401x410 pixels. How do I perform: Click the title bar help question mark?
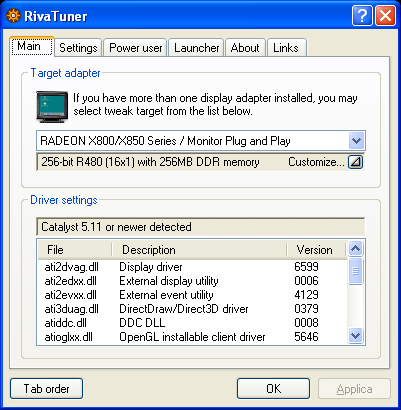[362, 16]
